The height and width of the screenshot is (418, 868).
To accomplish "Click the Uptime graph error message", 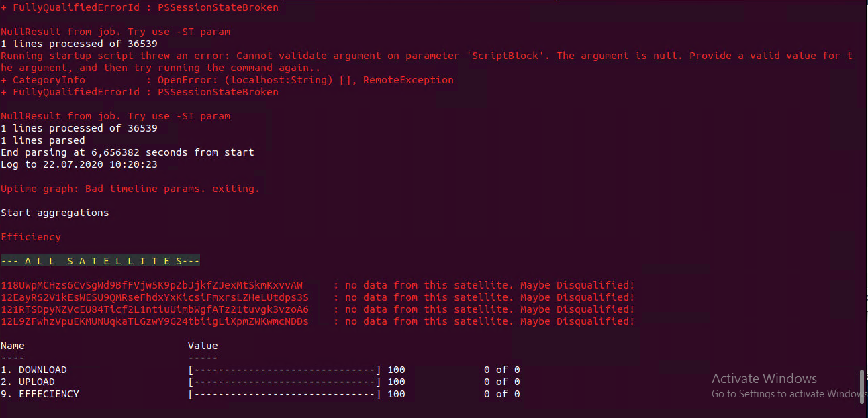I will [130, 189].
